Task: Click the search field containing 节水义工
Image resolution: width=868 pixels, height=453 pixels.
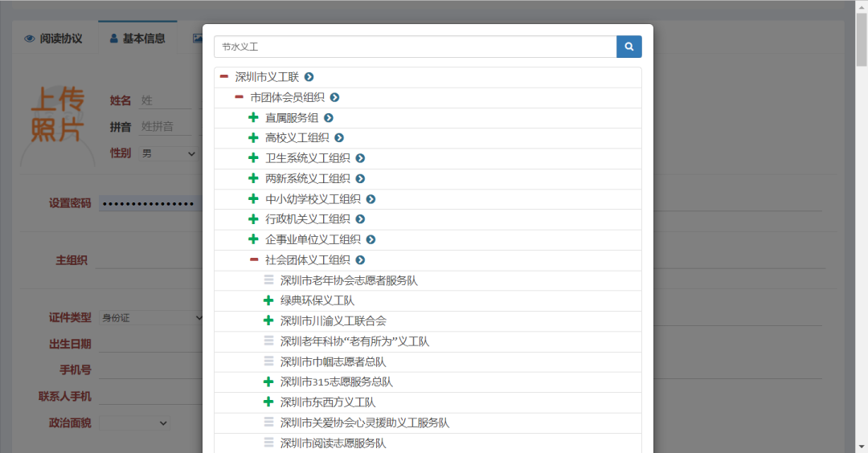Action: (416, 47)
